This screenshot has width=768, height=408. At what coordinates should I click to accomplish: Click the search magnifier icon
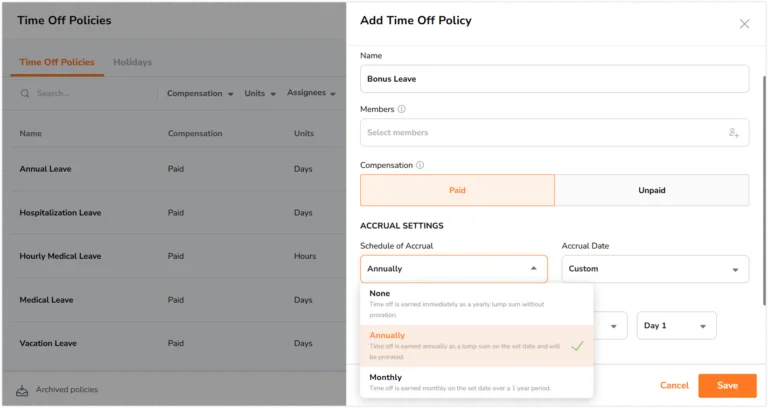(x=25, y=93)
